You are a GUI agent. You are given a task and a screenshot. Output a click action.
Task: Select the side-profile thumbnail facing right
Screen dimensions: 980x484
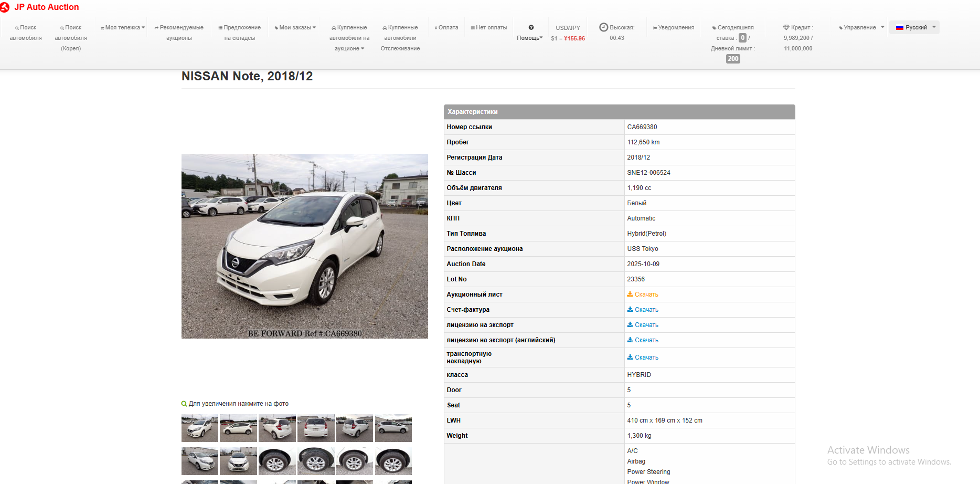(x=393, y=428)
